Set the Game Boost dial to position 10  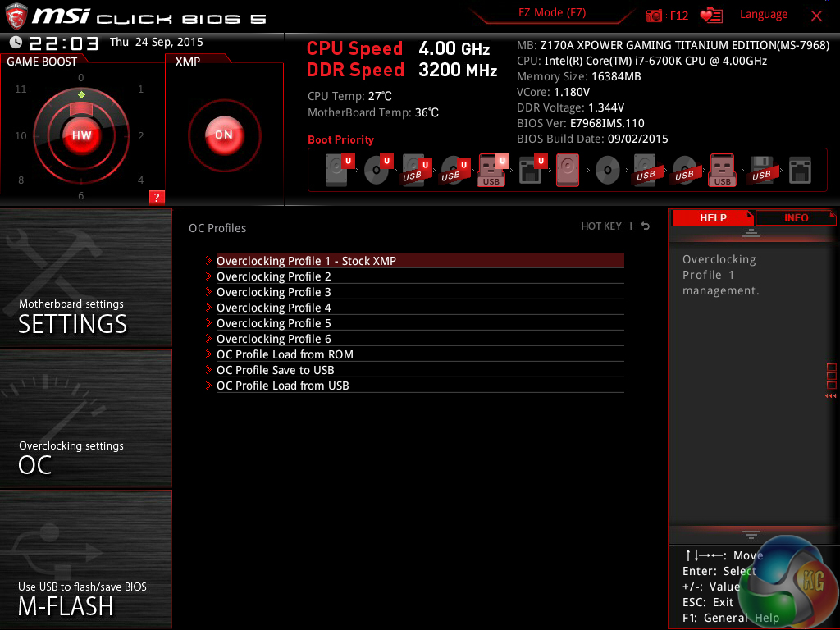21,135
